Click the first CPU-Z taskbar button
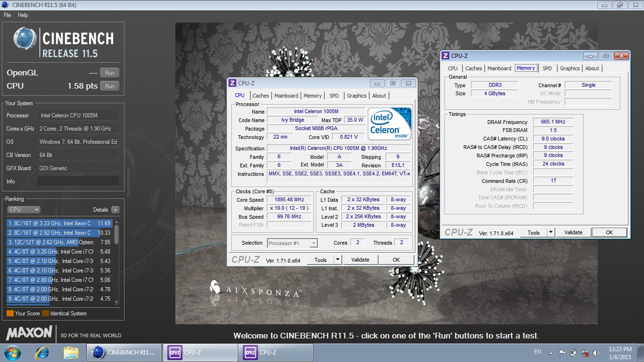 click(x=200, y=353)
